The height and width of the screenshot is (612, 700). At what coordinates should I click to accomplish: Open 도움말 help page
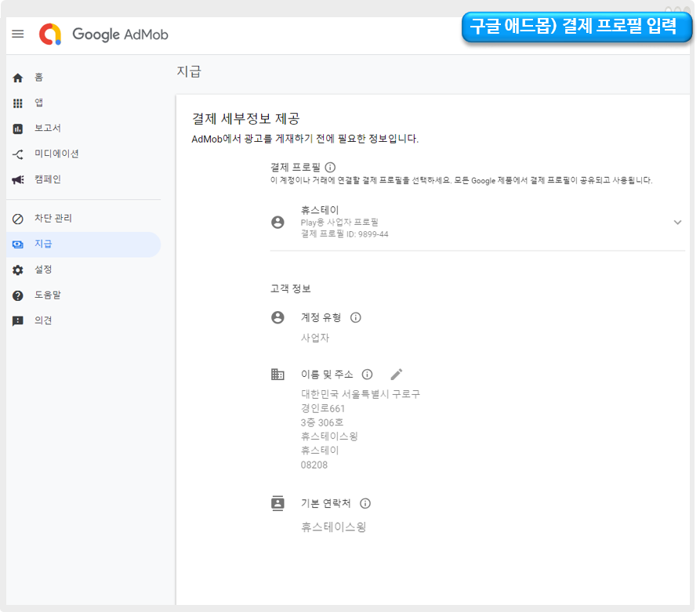click(47, 295)
